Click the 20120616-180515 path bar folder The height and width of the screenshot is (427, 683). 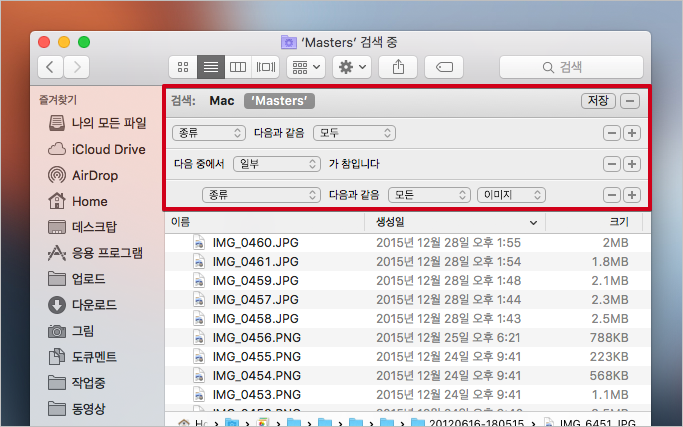[467, 423]
